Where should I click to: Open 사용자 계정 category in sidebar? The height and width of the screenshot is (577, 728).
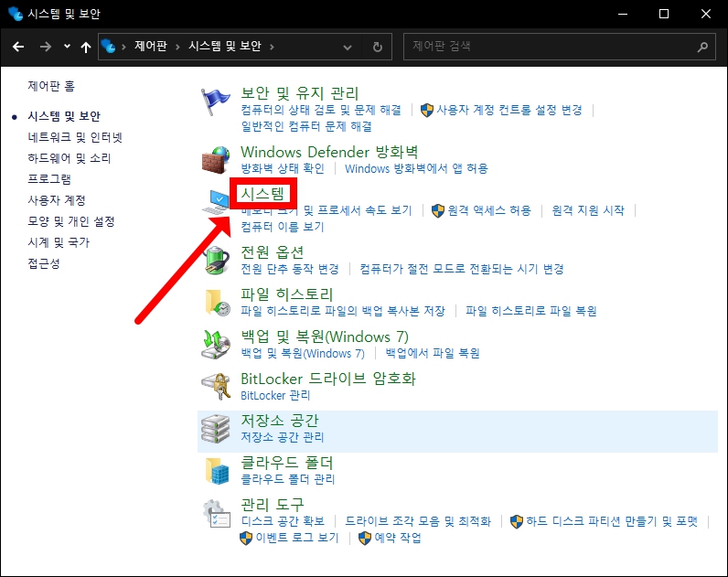[57, 200]
